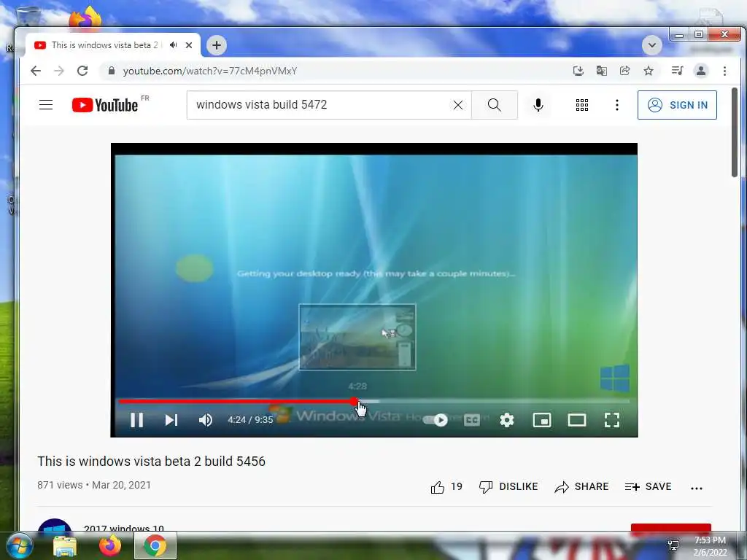Click SAVE to add to playlist
The width and height of the screenshot is (747, 560).
tap(648, 486)
